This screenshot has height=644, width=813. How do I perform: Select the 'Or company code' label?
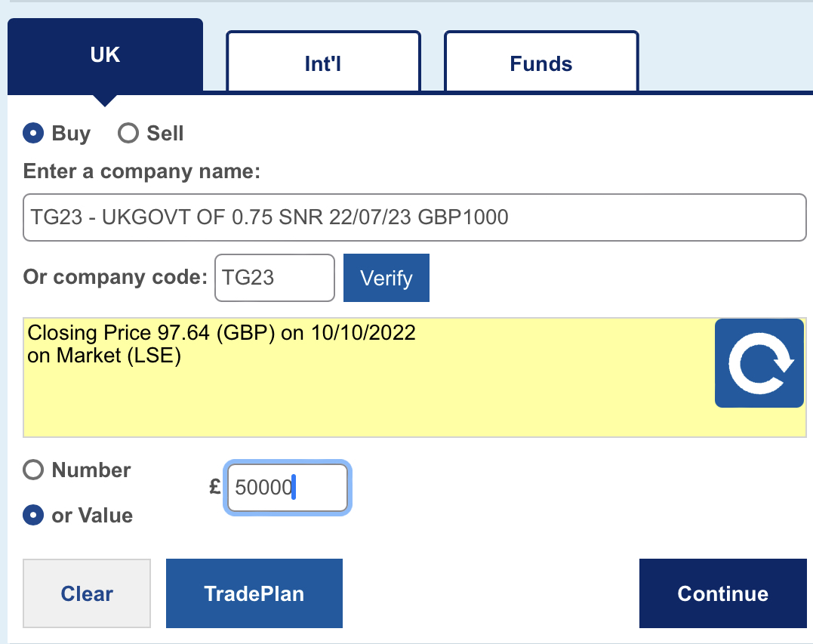coord(115,277)
